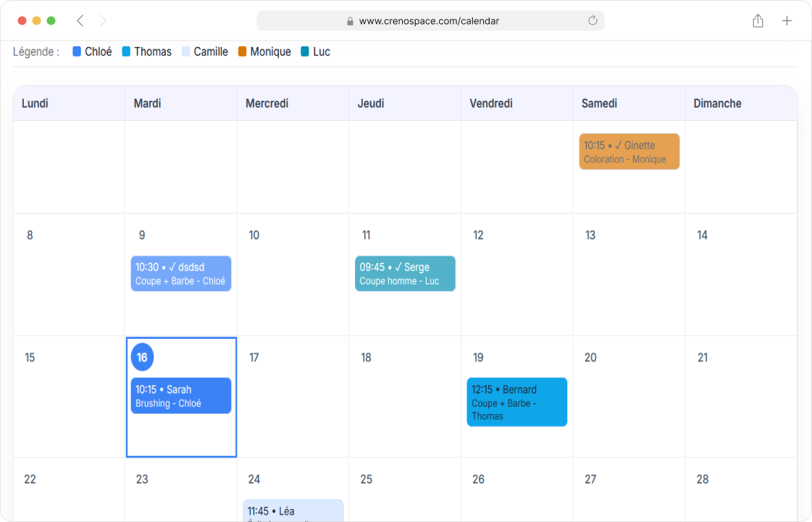Open the Bernard Coupe + Barbe appointment
This screenshot has height=522, width=812.
coord(516,403)
